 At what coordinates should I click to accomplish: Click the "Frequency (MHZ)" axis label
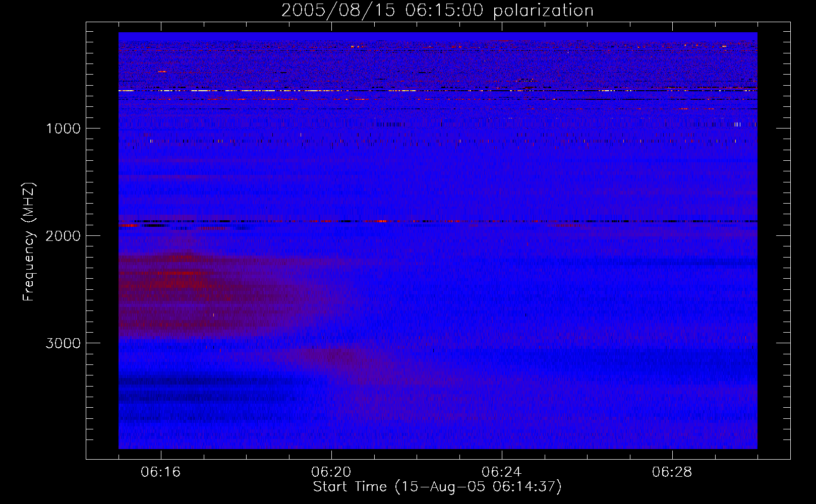pos(29,242)
